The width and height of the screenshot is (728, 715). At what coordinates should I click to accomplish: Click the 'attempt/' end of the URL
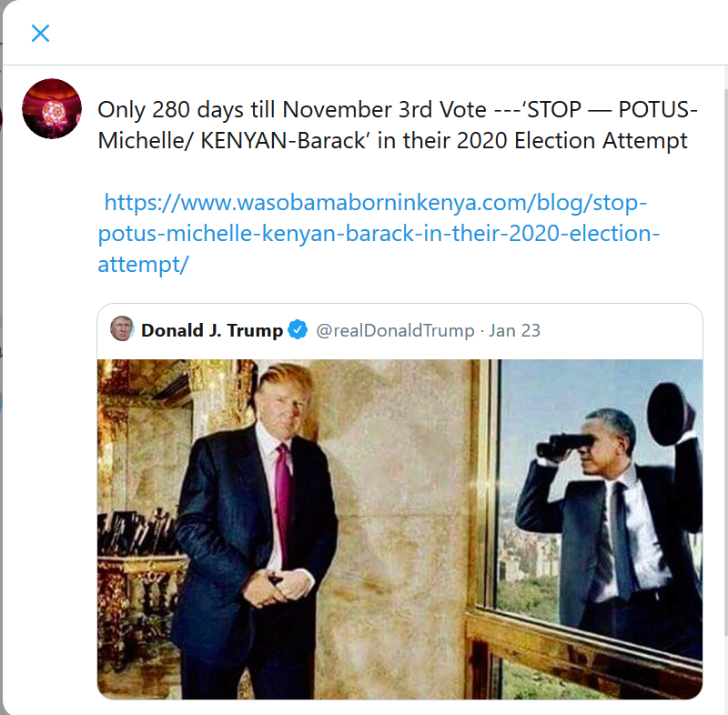coord(143,264)
